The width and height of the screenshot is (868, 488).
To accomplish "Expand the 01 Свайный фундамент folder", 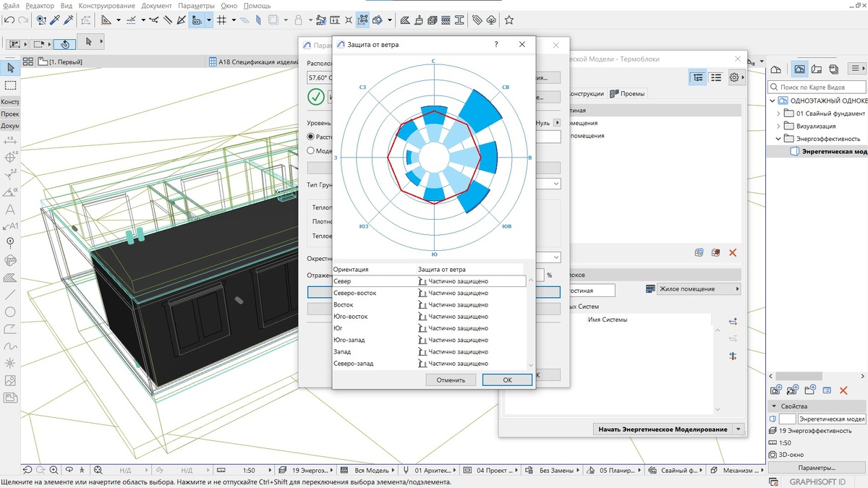I will [x=779, y=114].
